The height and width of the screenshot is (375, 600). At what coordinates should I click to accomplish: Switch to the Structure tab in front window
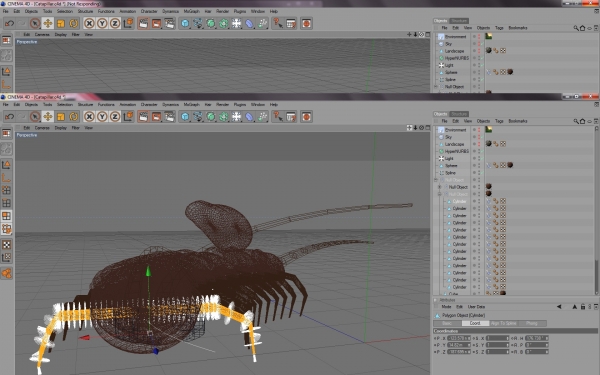(459, 114)
